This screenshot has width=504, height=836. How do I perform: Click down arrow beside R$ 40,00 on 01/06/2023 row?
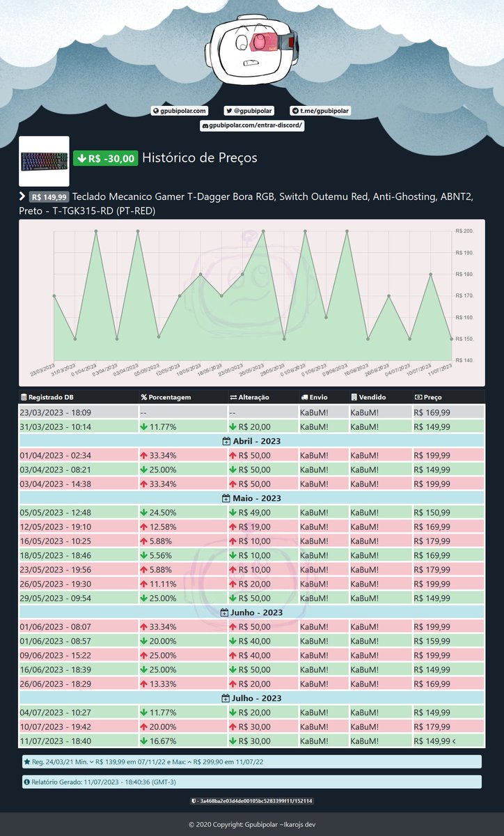pos(233,642)
